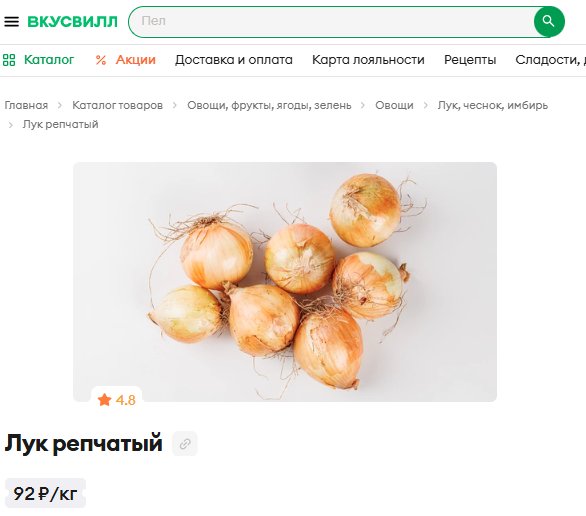Viewport: 586px width, 516px height.
Task: Click the Каталог grid icon
Action: (9, 60)
